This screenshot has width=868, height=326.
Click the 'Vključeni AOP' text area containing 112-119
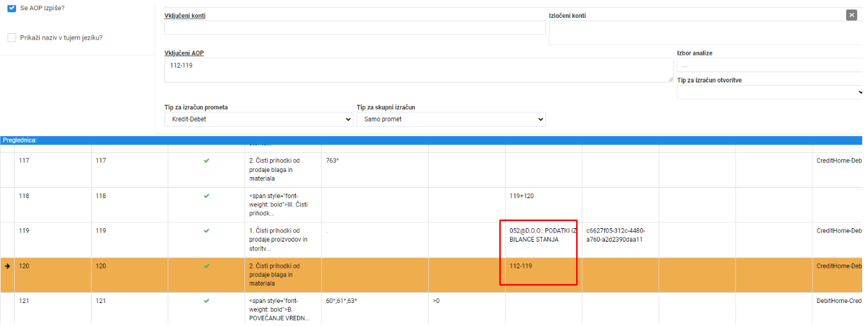point(419,70)
